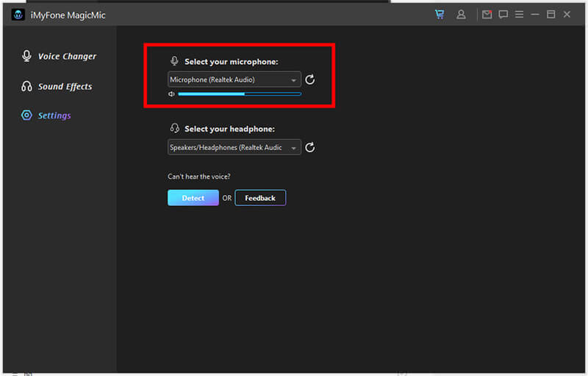Click the iMyFone MagicMic logo icon
The width and height of the screenshot is (588, 376).
[x=18, y=15]
